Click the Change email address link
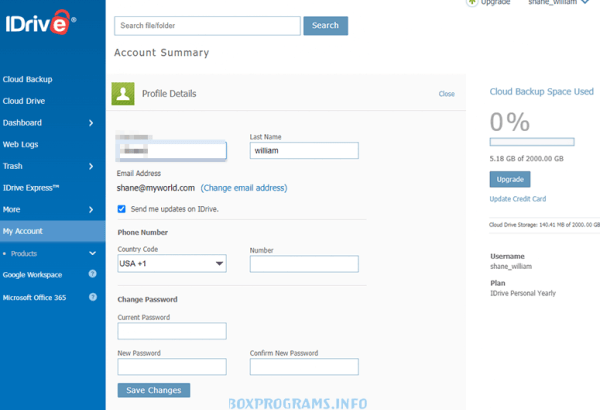Image resolution: width=600 pixels, height=410 pixels. (243, 188)
